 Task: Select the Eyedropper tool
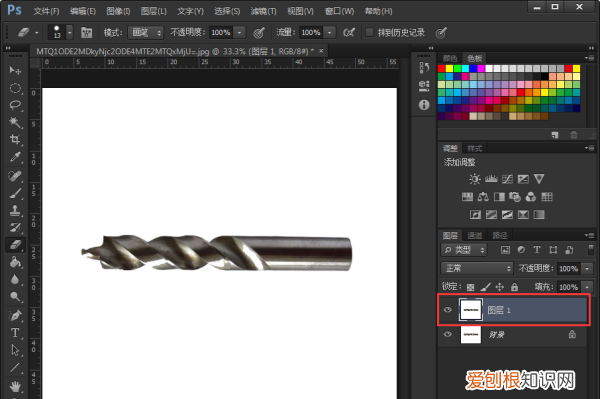15,157
